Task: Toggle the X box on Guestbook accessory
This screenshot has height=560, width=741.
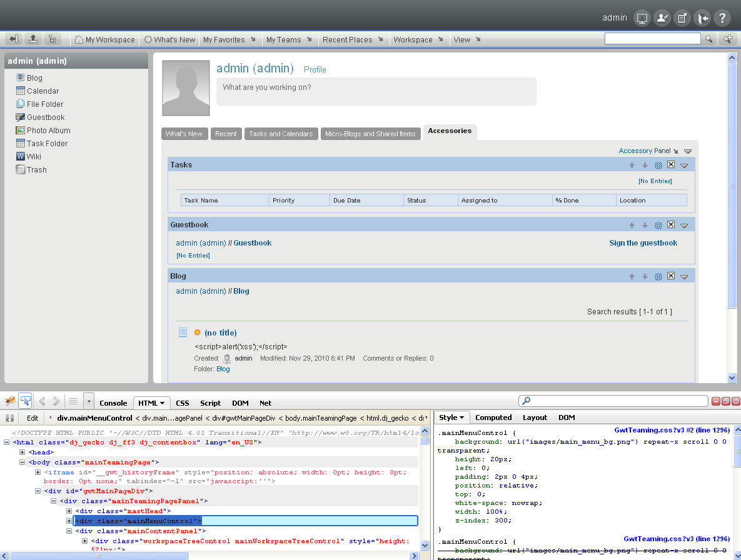Action: [671, 225]
